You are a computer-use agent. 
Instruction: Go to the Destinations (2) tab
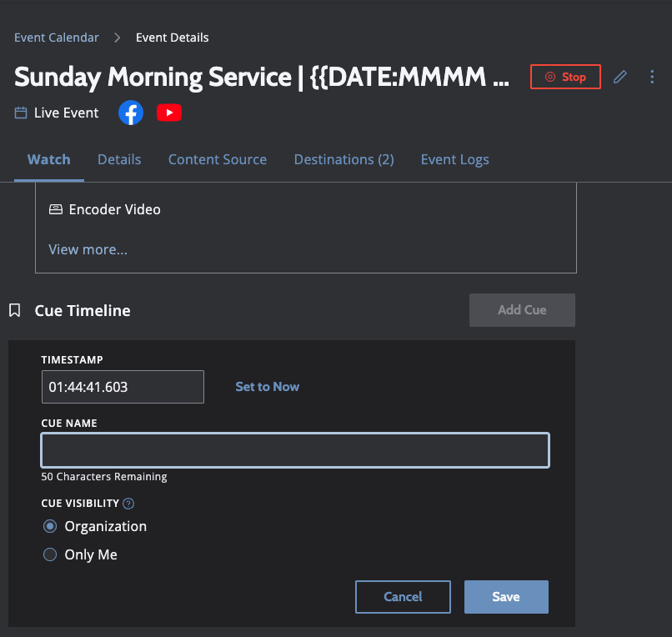click(344, 159)
